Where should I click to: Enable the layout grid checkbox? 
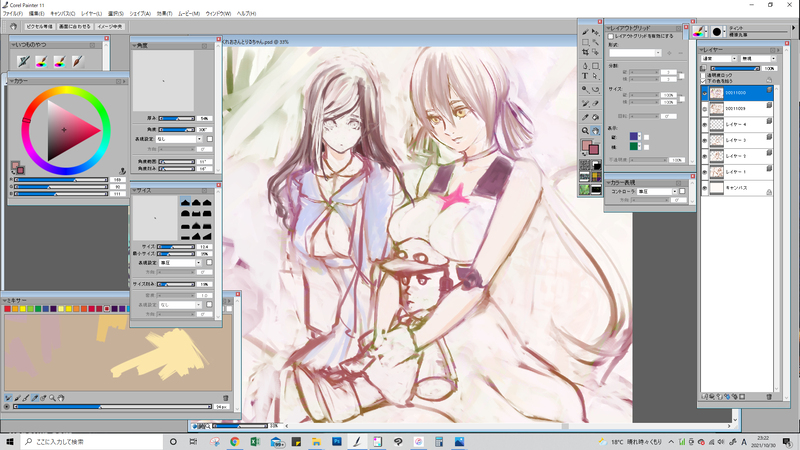pyautogui.click(x=611, y=36)
